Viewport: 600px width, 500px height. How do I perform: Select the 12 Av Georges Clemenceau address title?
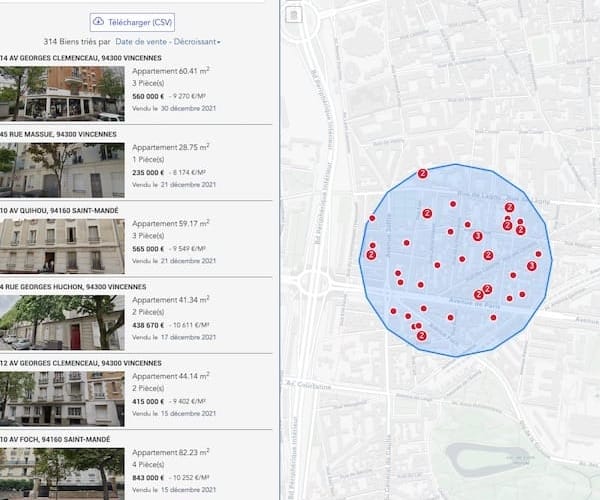(72, 362)
